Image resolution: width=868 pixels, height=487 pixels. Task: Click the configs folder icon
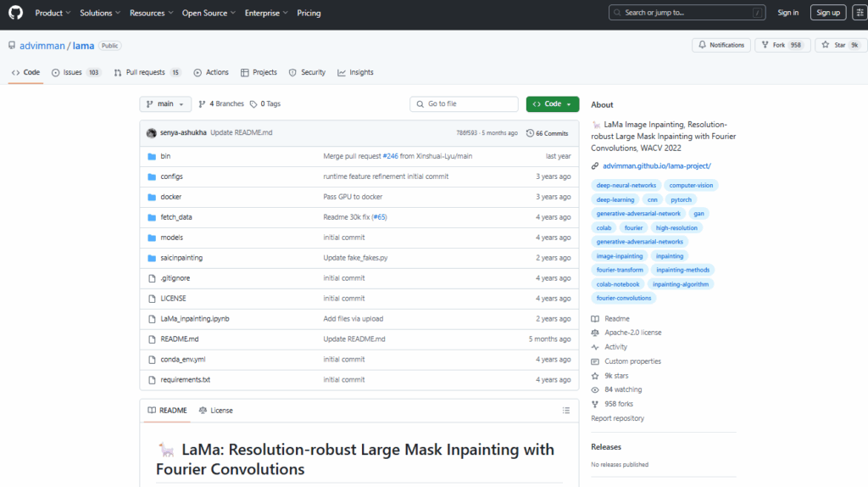152,176
